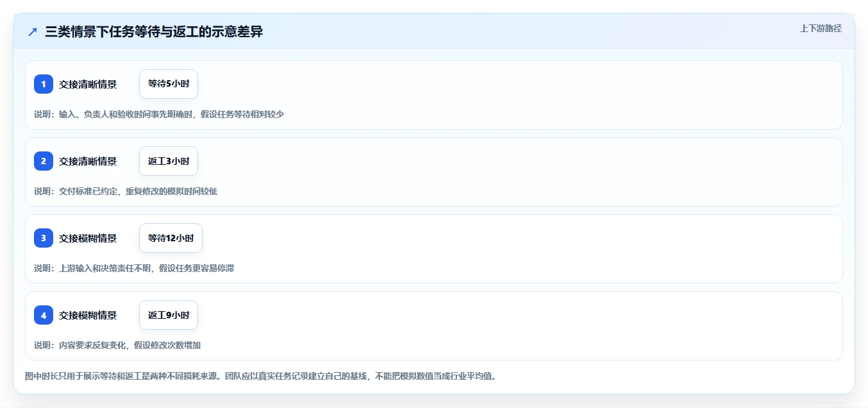Viewport: 868px width, 408px height.
Task: Click the note 说明:交付标准已约定
Action: (126, 191)
